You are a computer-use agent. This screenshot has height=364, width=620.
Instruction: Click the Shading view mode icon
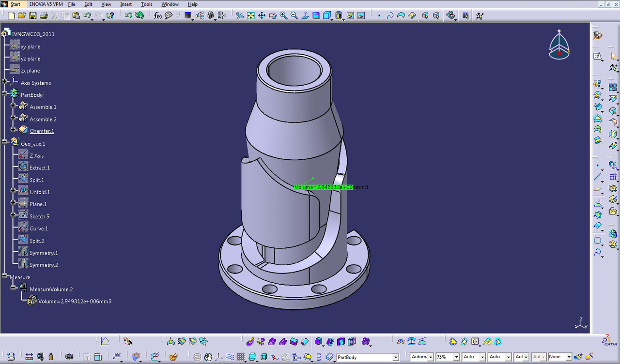(x=339, y=15)
